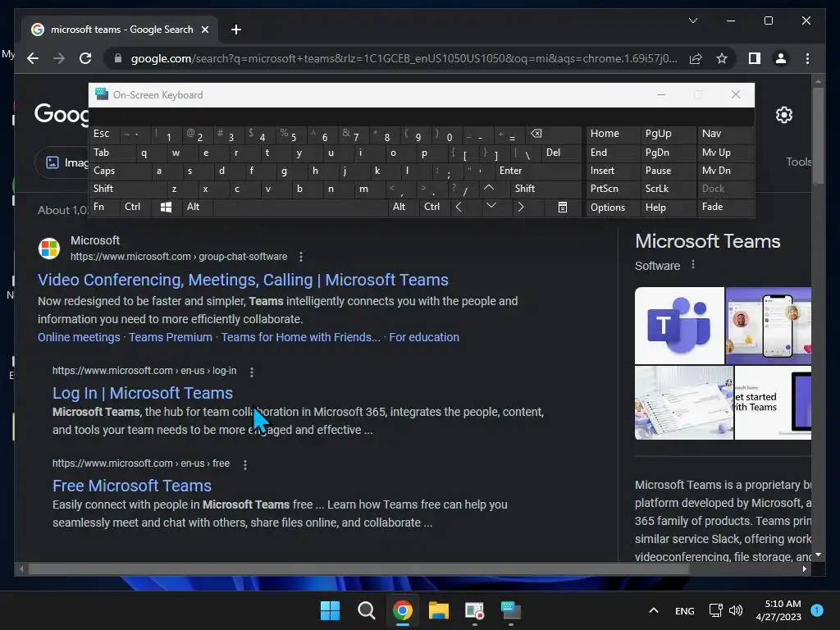Open the Free Microsoft Teams link
This screenshot has width=840, height=630.
132,486
